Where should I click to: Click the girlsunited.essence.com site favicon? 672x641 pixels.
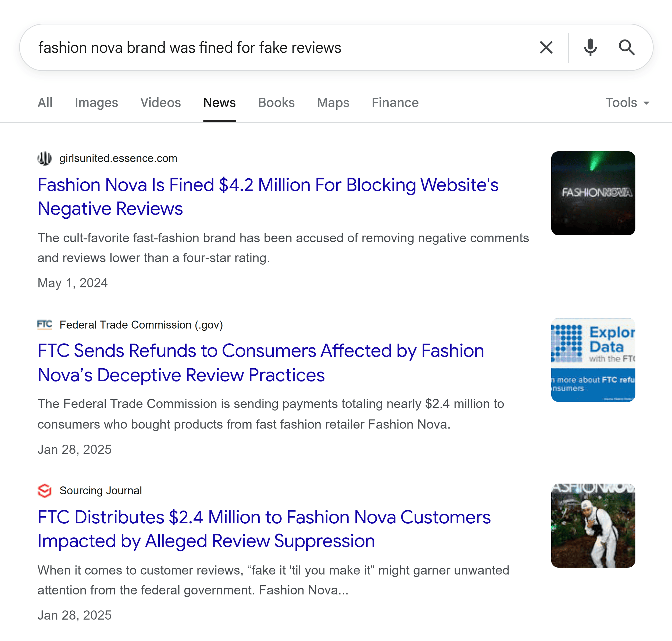point(45,159)
